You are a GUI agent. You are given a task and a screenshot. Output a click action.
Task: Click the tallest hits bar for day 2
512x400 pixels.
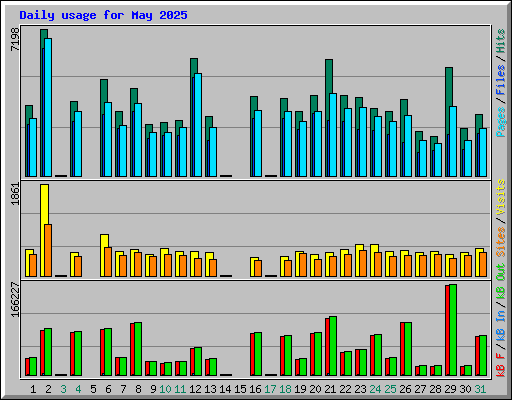(x=44, y=34)
